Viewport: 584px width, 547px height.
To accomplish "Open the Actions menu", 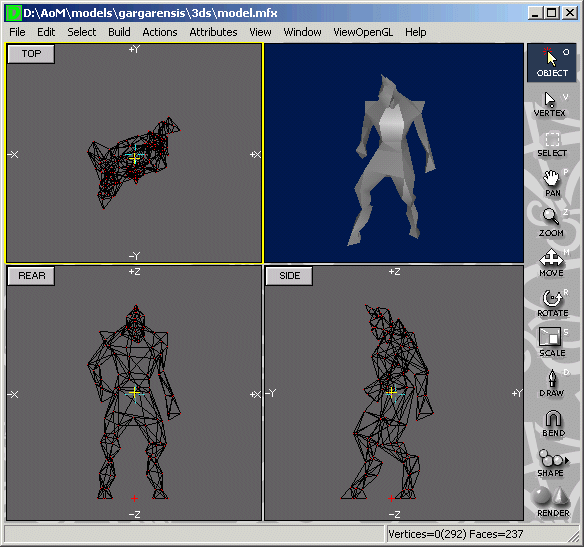I will point(160,32).
